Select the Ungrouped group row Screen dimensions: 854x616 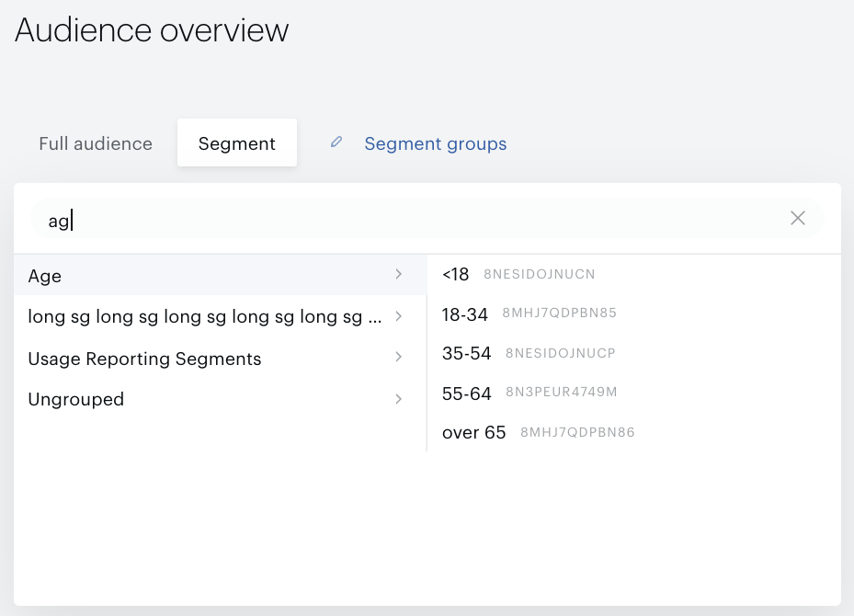pyautogui.click(x=220, y=399)
